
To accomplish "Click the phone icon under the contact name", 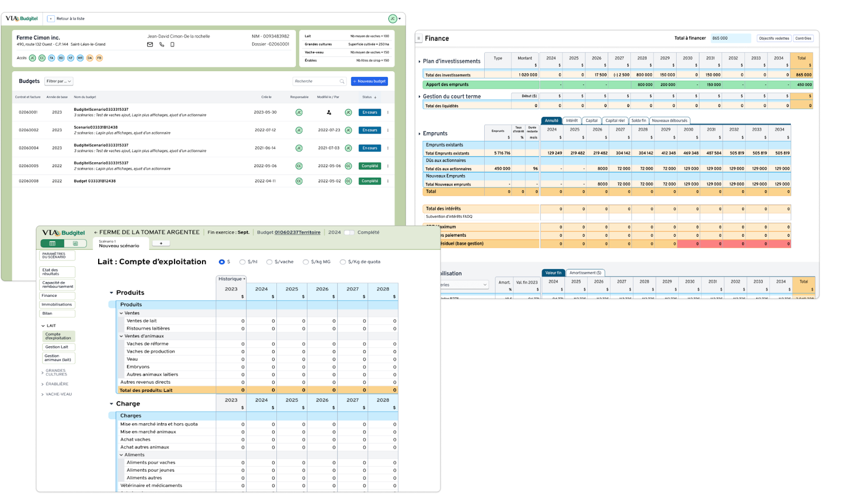I will (161, 45).
